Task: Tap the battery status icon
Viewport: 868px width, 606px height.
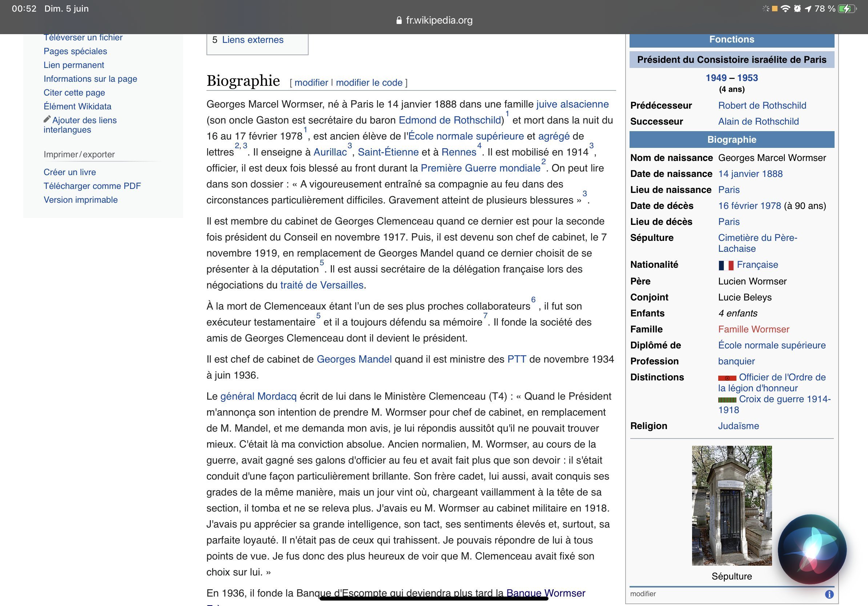Action: [847, 9]
